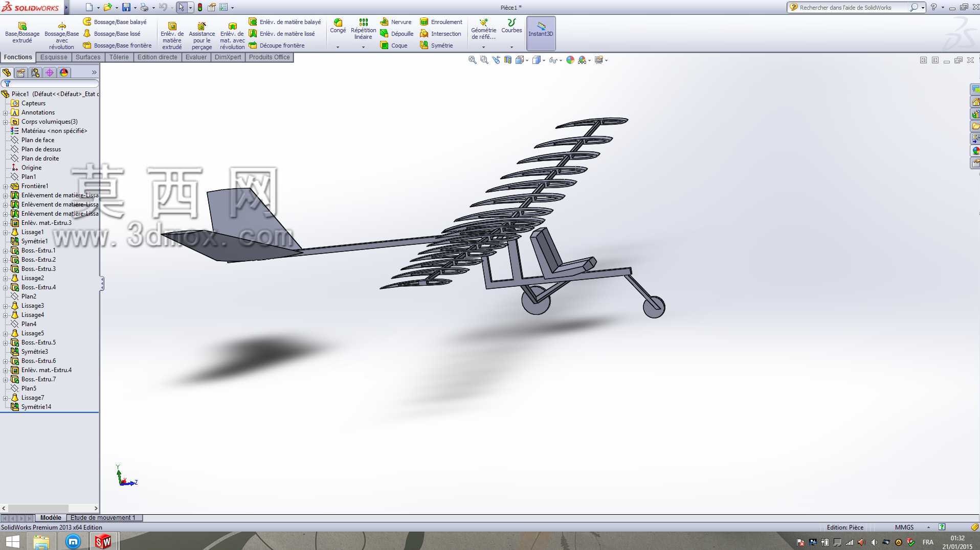Switch to Surfaces tab
Screen dimensions: 980x550
[x=88, y=57]
